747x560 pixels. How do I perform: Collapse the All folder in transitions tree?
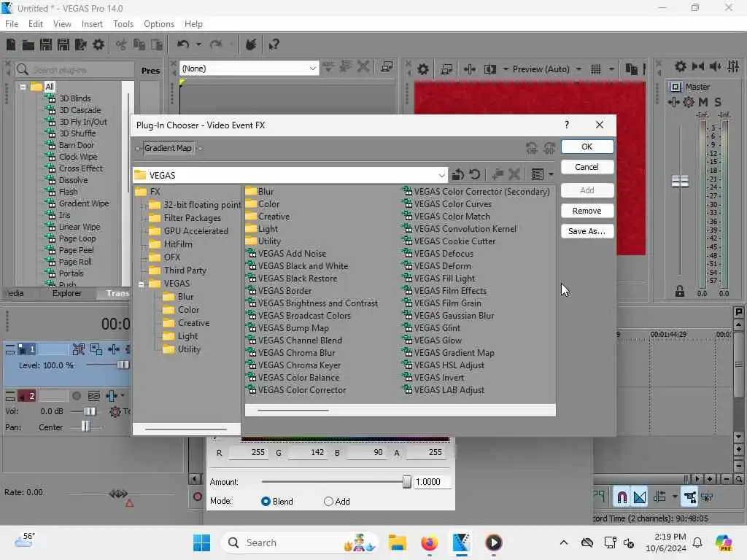(x=23, y=87)
